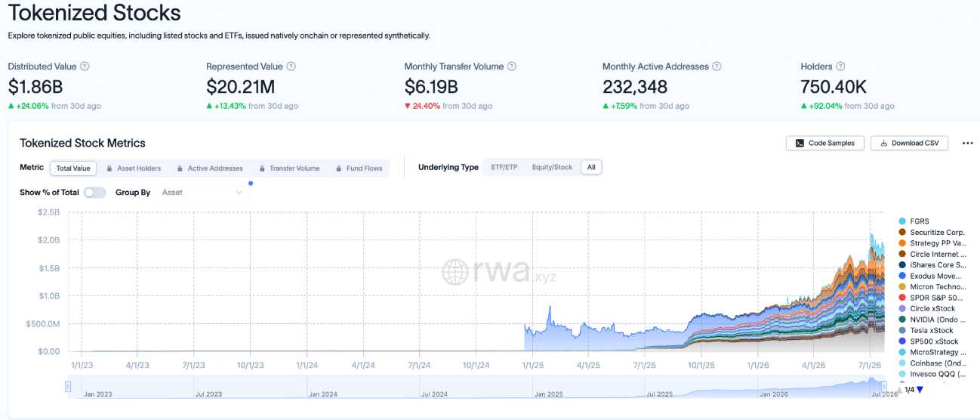Screen dimensions: 980x420
Task: Click the +92.04% change value
Action: point(825,106)
